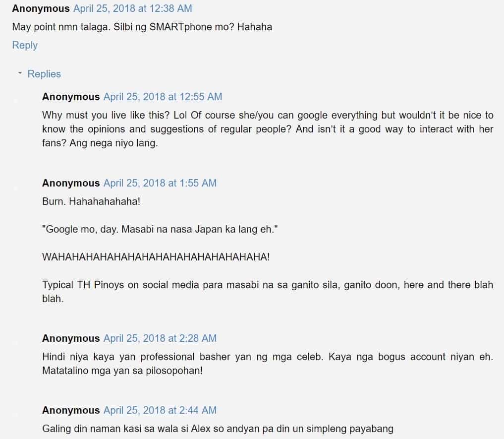Click Anonymous author of 2:44 AM reply
The height and width of the screenshot is (439, 504).
click(71, 410)
